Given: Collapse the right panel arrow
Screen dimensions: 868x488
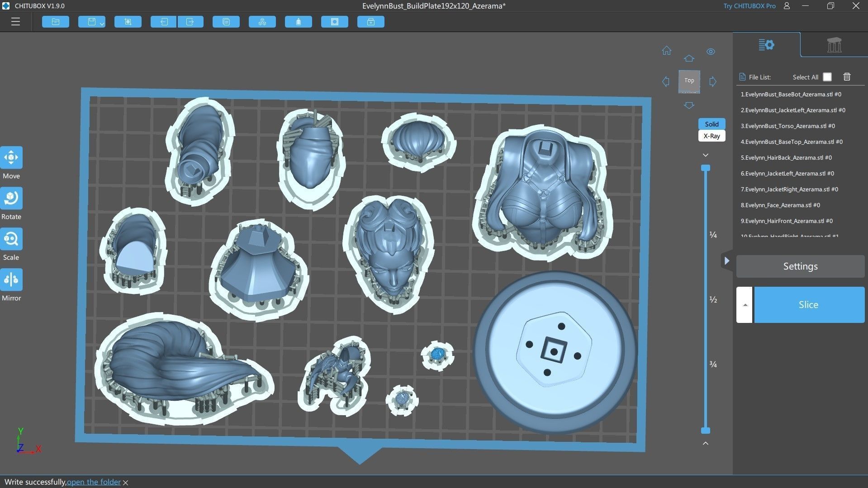Looking at the screenshot, I should (x=726, y=261).
